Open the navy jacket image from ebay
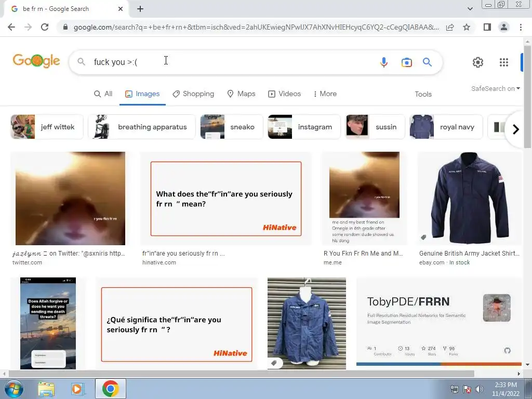 470,198
